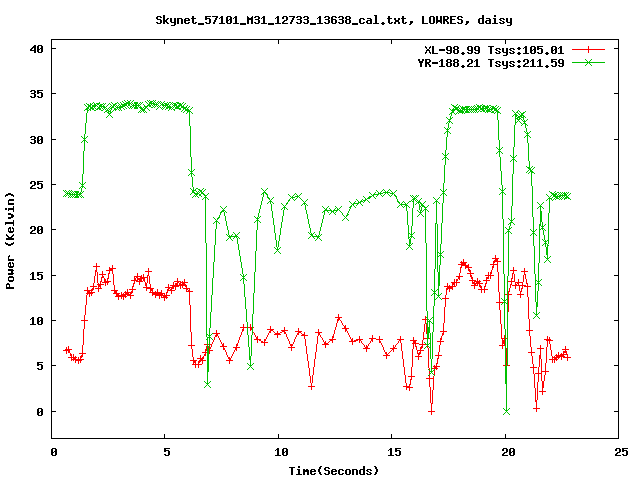Click the y-axis tick label 35
The height and width of the screenshot is (480, 640).
coord(36,94)
